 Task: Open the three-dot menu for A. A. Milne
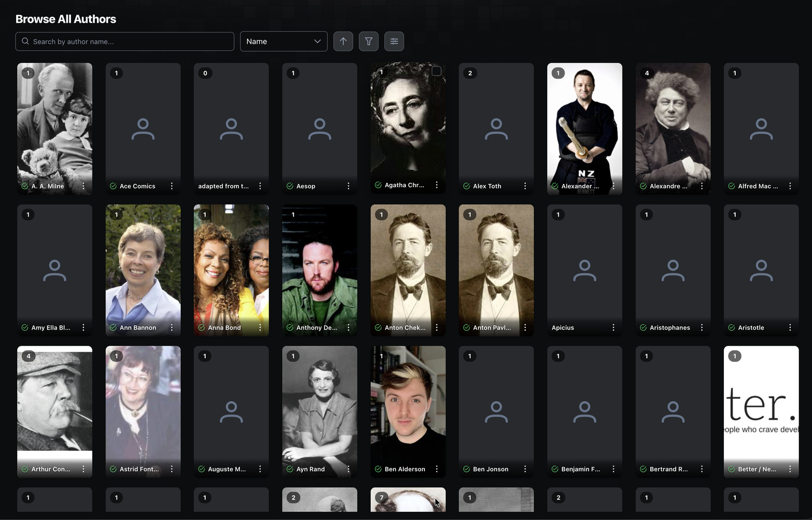click(x=83, y=186)
